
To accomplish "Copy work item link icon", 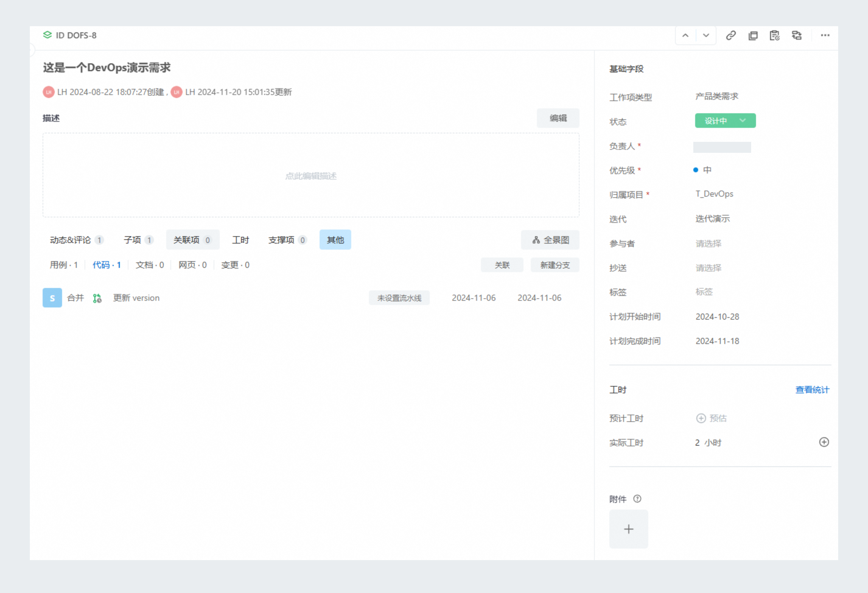I will pos(731,36).
